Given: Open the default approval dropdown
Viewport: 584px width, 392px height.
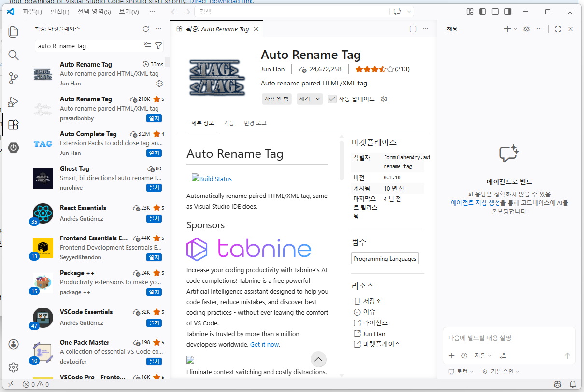Looking at the screenshot, I should (501, 372).
